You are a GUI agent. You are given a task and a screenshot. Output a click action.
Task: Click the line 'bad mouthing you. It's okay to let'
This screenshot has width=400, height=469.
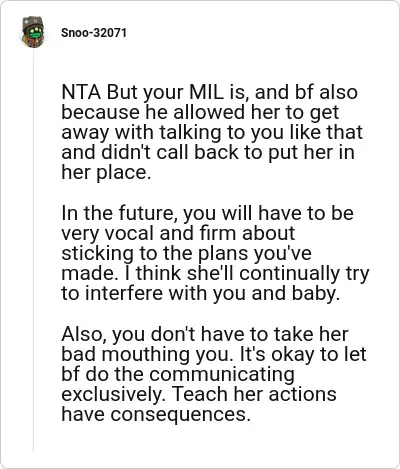point(214,354)
